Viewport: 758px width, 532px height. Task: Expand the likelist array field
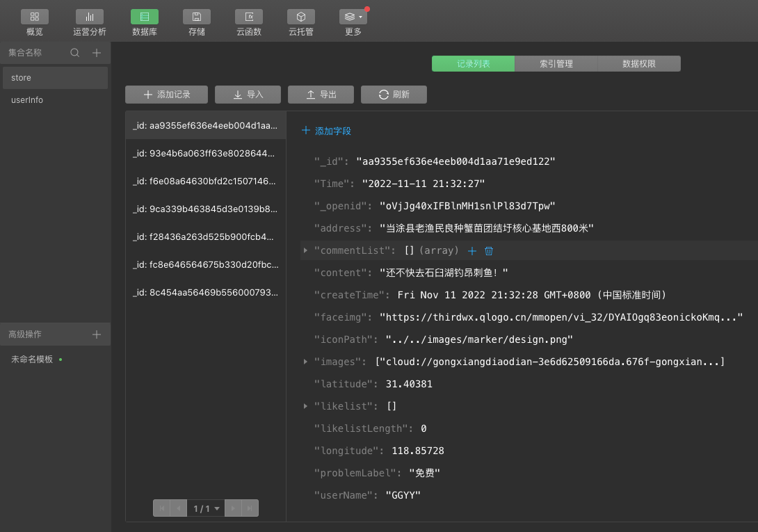pyautogui.click(x=305, y=406)
